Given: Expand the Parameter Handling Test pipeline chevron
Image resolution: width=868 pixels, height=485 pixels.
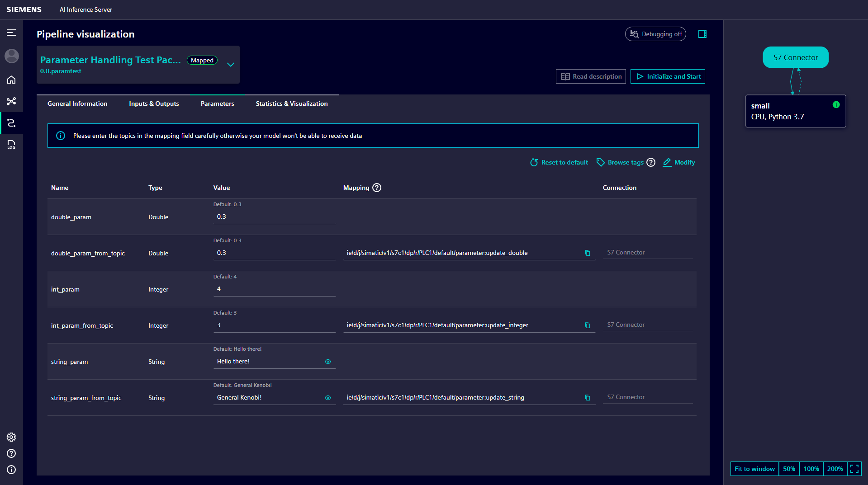Looking at the screenshot, I should click(231, 65).
